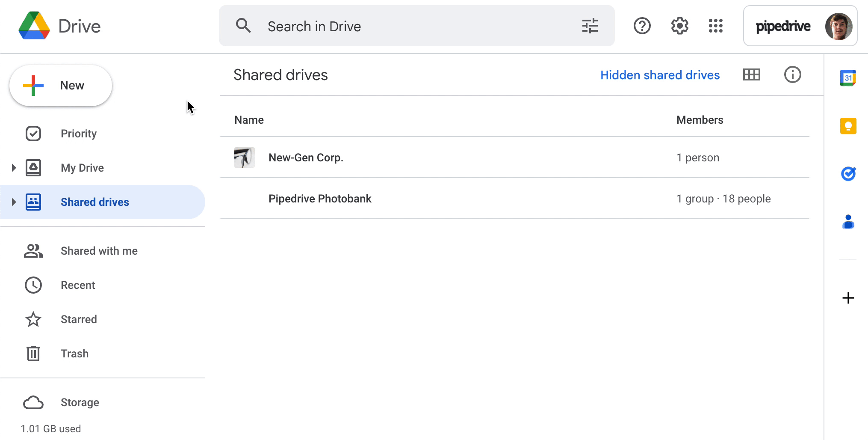Open the Google apps launcher grid
Screen dimensions: 868x440
715,26
